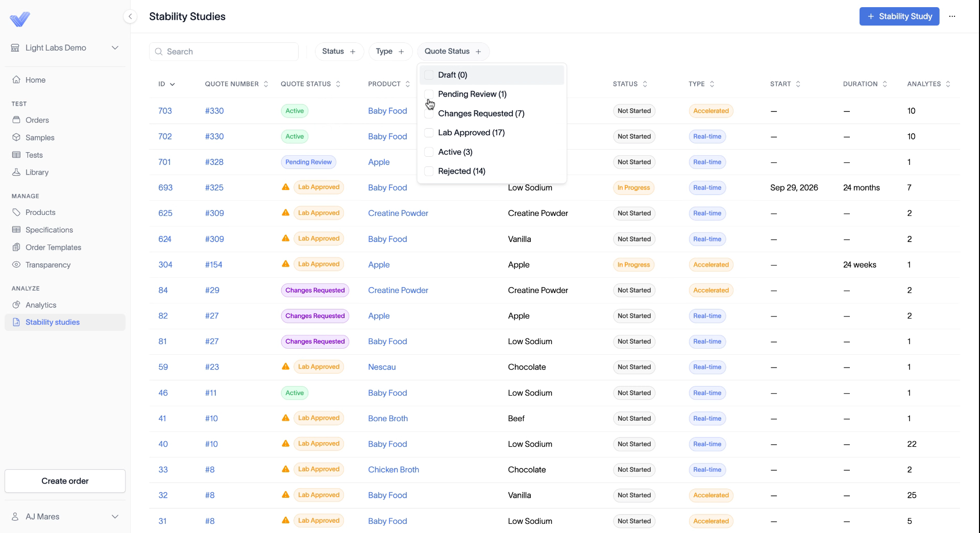Viewport: 980px width, 533px height.
Task: Open Transparency from the sidebar
Action: (x=65, y=264)
